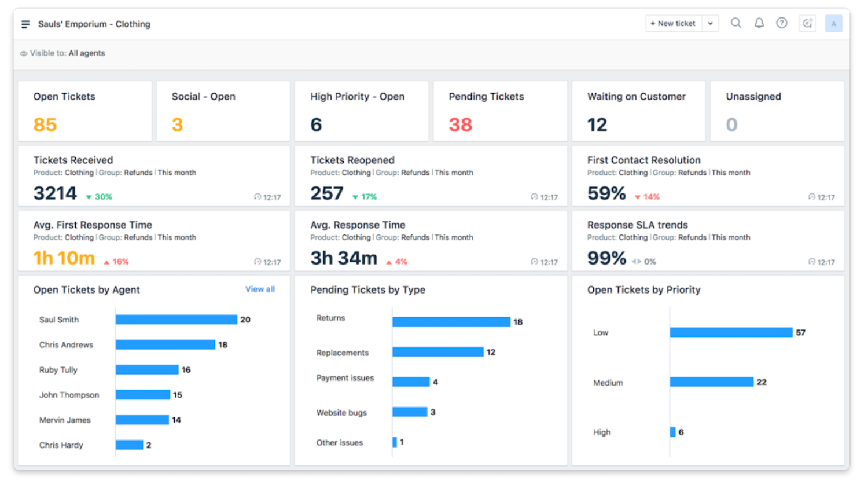Screen dimensions: 868x495
Task: Select the Low priority bar showing 57
Action: 731,332
